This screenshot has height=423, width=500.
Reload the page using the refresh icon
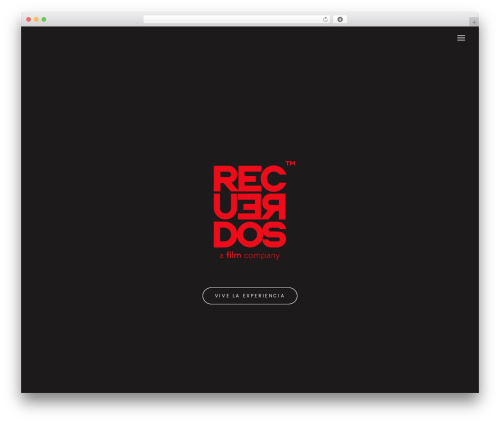pos(325,19)
